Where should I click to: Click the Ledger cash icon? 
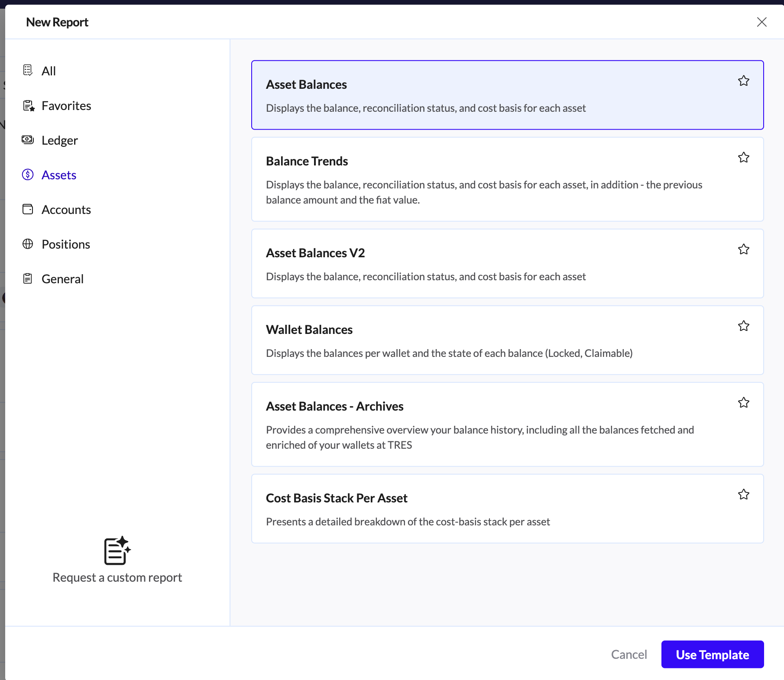pos(28,140)
